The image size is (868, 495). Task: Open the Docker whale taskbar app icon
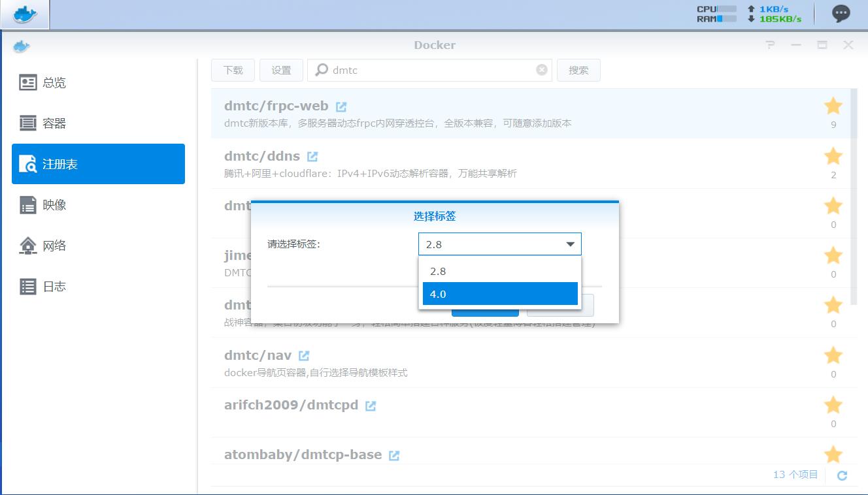tap(25, 14)
